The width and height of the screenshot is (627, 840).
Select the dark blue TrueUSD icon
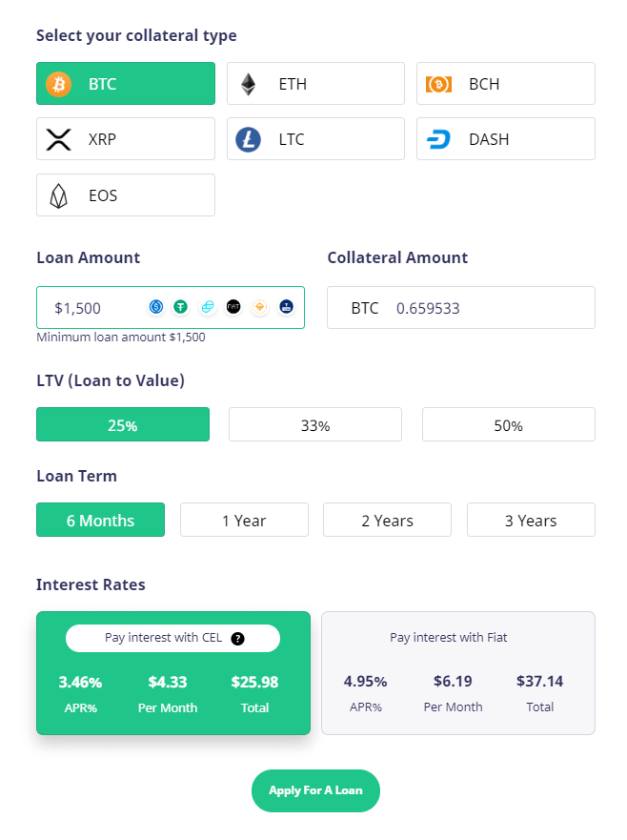287,307
